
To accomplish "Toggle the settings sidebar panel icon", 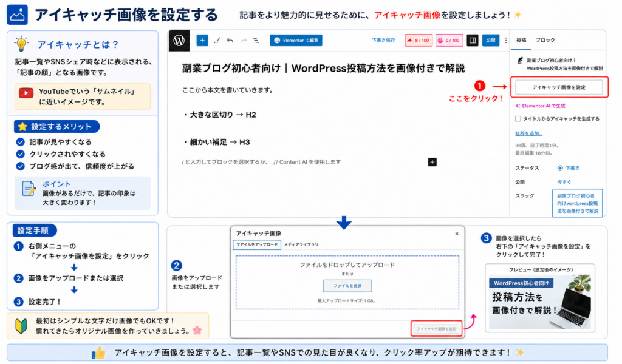I will click(x=472, y=41).
